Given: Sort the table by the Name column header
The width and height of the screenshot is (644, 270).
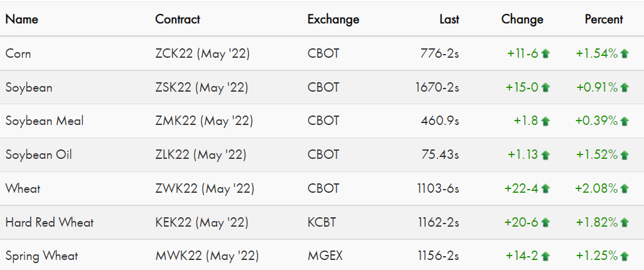Looking at the screenshot, I should [22, 19].
